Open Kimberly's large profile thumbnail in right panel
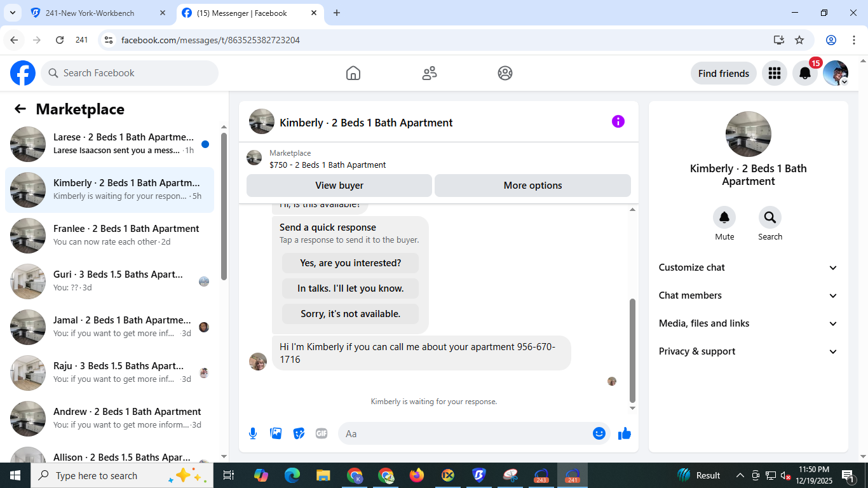This screenshot has height=488, width=868. [x=749, y=134]
